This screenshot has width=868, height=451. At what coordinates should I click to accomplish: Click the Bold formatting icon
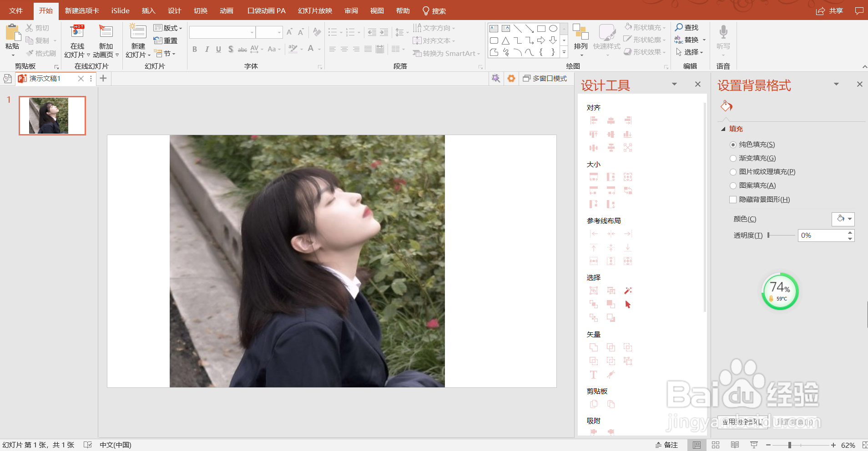(195, 49)
